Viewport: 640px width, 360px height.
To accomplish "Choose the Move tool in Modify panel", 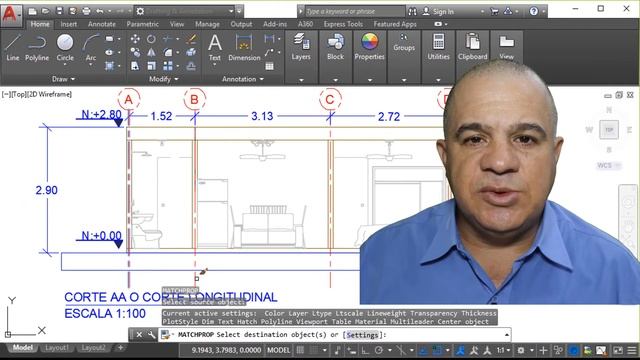I will click(x=135, y=39).
